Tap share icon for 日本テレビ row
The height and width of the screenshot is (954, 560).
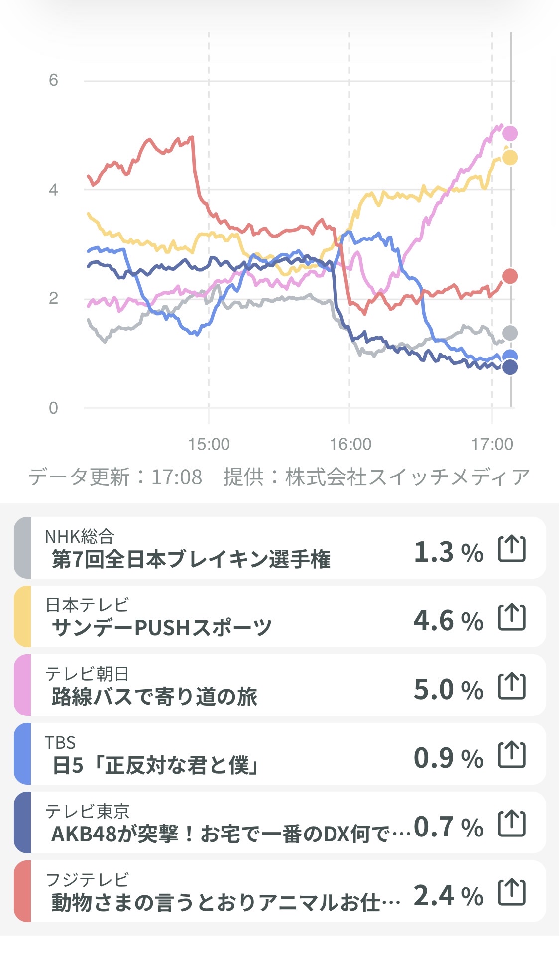point(512,617)
